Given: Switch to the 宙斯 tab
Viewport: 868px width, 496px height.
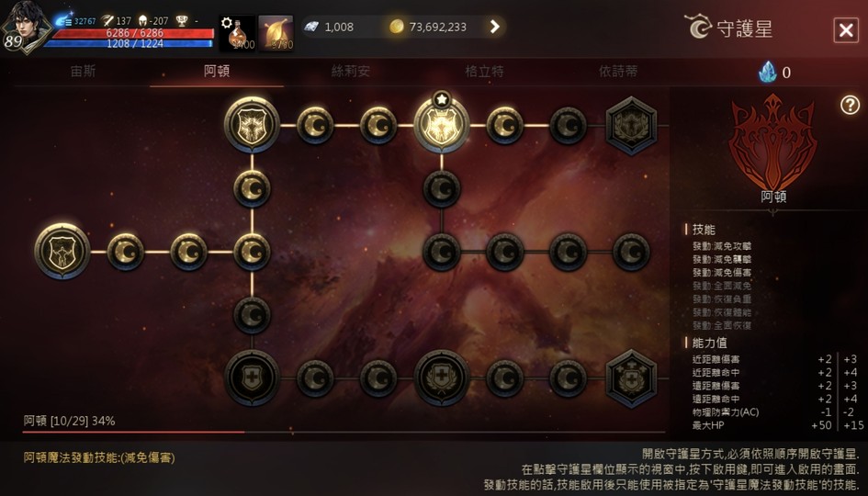Looking at the screenshot, I should (83, 72).
